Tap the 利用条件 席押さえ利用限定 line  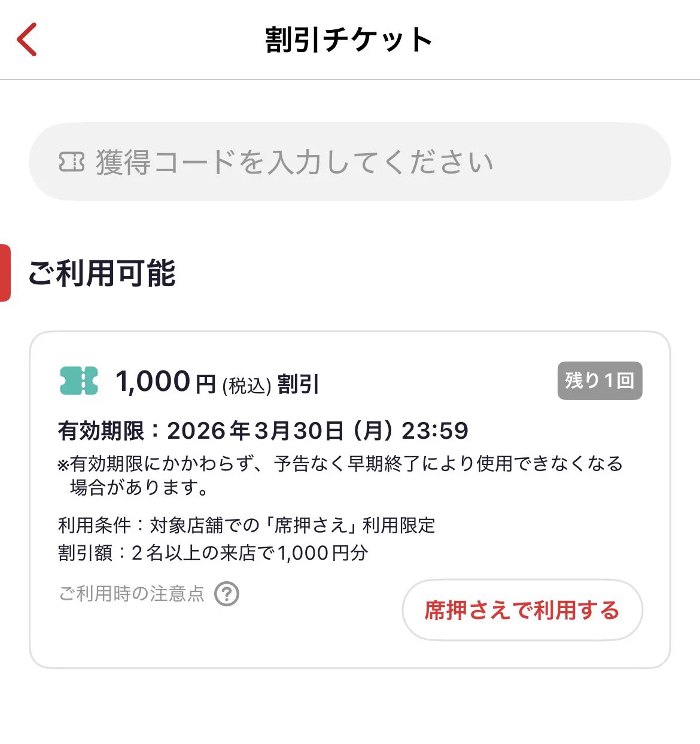coord(246,526)
